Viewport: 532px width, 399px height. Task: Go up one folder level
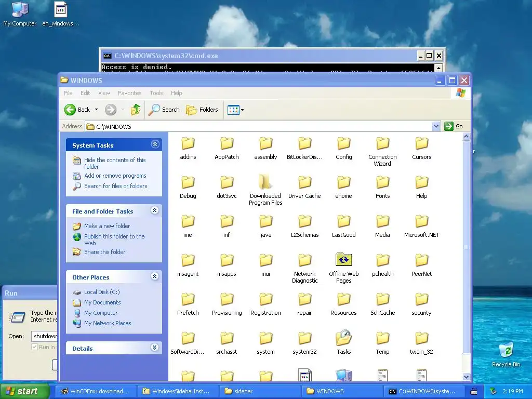[x=136, y=110]
